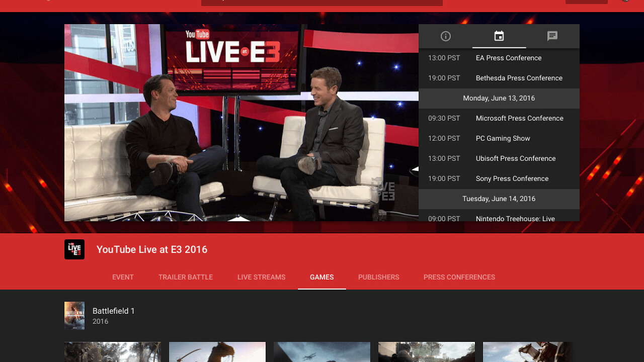644x362 pixels.
Task: Select the PUBLISHERS tab
Action: [x=378, y=277]
